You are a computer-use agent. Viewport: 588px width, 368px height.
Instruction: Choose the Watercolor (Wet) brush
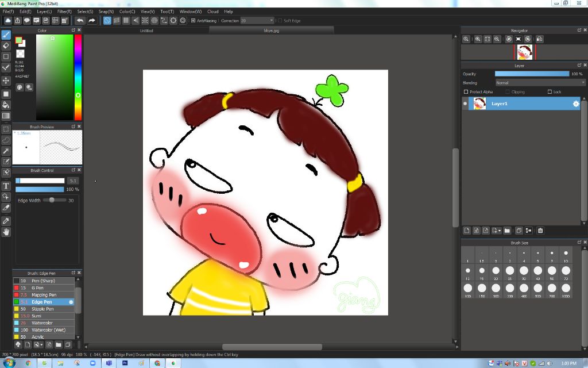coord(44,330)
